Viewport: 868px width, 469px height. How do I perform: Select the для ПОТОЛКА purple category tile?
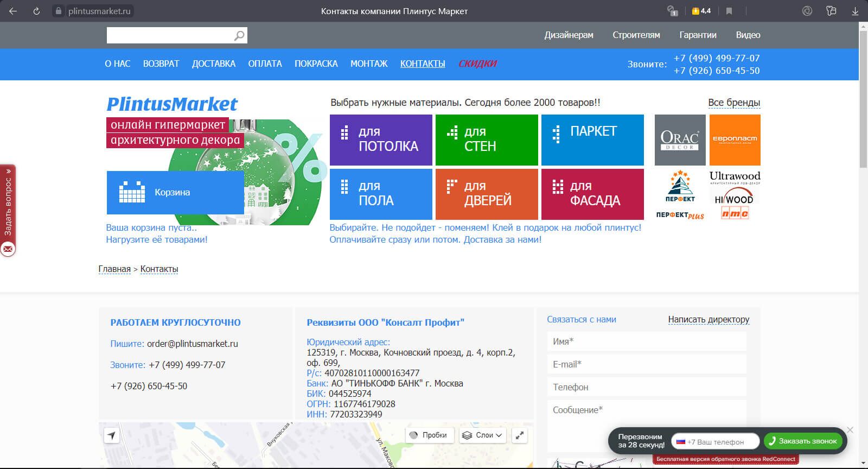click(x=381, y=140)
